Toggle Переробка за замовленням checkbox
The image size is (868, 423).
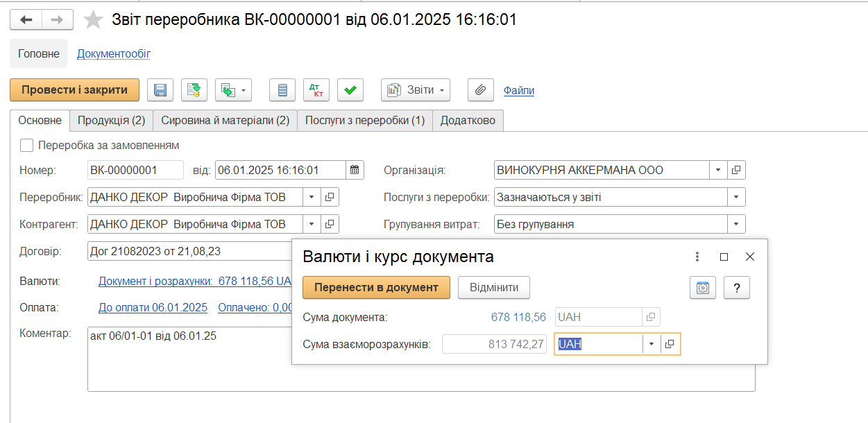pyautogui.click(x=27, y=146)
